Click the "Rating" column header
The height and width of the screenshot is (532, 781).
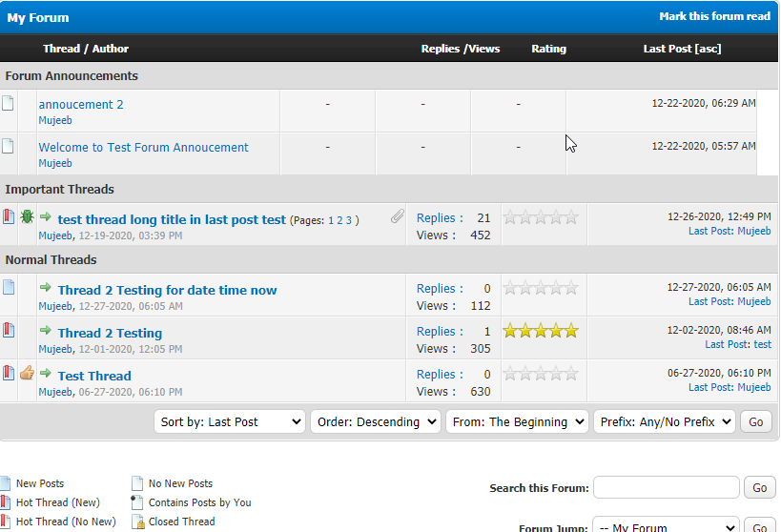click(x=548, y=49)
